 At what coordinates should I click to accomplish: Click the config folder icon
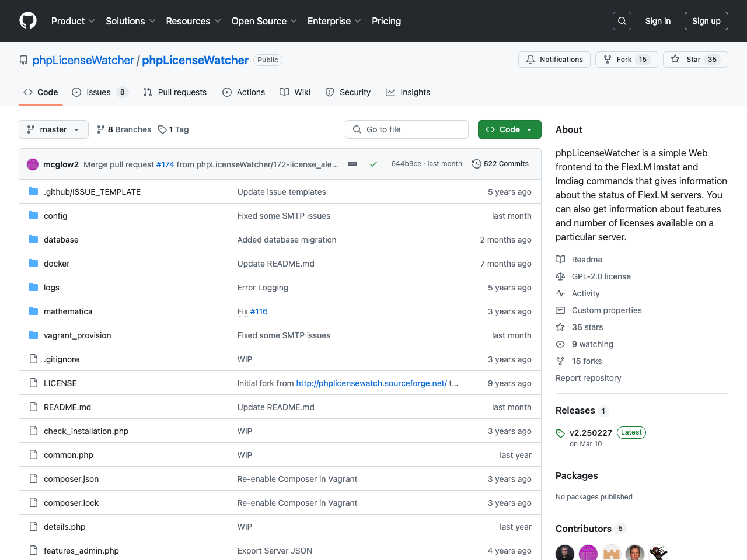click(33, 216)
